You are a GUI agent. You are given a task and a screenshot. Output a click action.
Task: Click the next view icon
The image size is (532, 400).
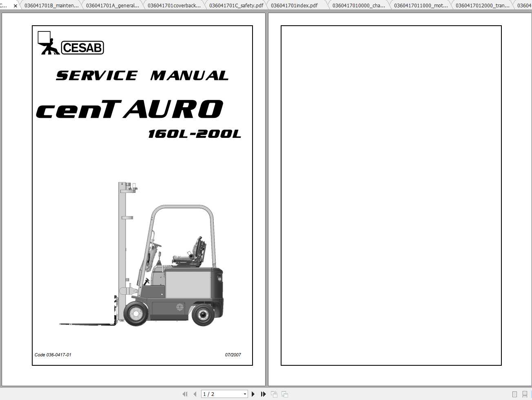pos(285,394)
